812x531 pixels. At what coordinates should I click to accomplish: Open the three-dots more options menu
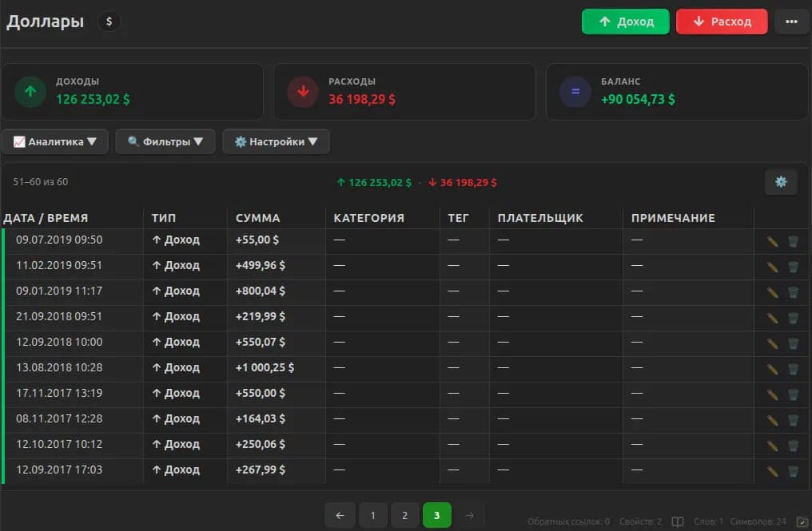coord(790,22)
